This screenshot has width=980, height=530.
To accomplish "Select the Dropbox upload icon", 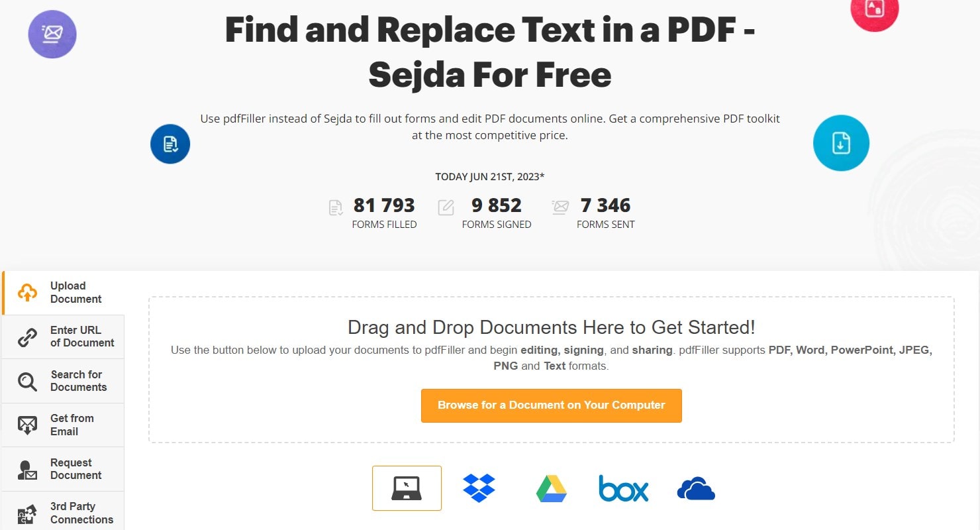I will 479,488.
